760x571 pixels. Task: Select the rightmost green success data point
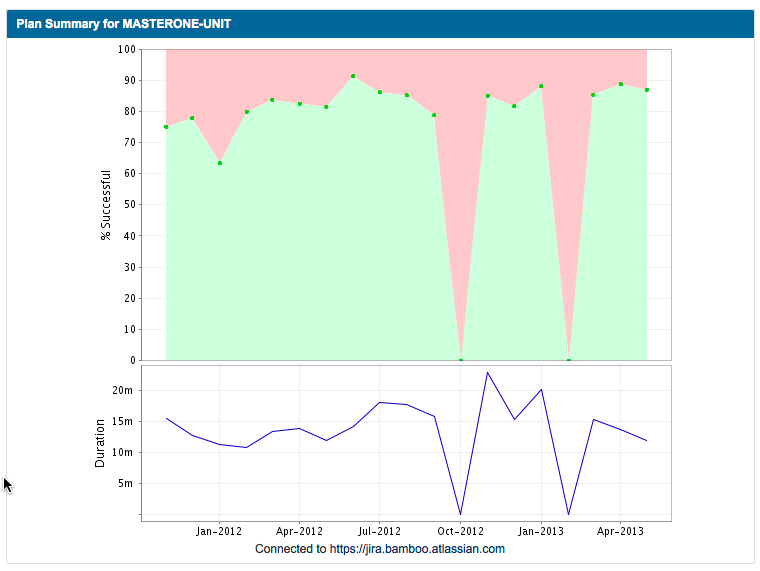(x=647, y=90)
